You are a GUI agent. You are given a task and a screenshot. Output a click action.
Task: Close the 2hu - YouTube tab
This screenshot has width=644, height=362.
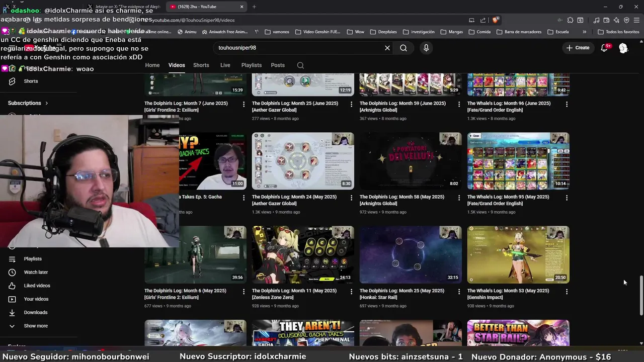tap(242, 7)
